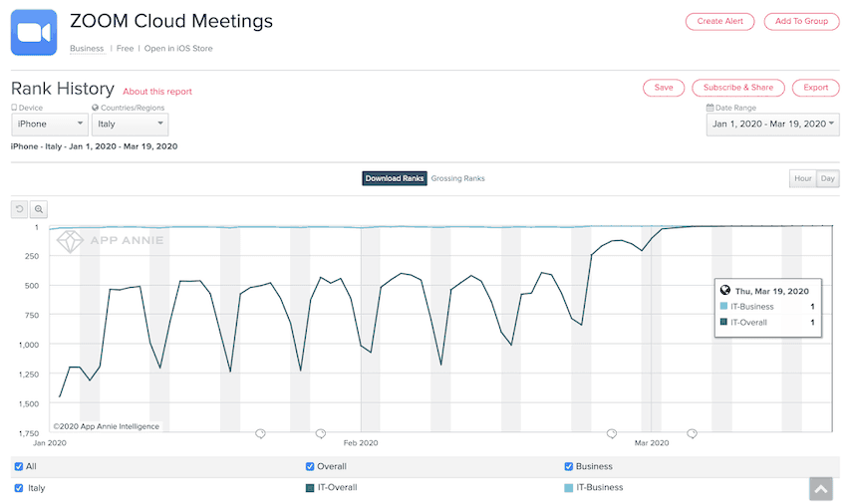Image resolution: width=847 pixels, height=504 pixels.
Task: Switch to the Grossing Ranks tab
Action: point(457,178)
